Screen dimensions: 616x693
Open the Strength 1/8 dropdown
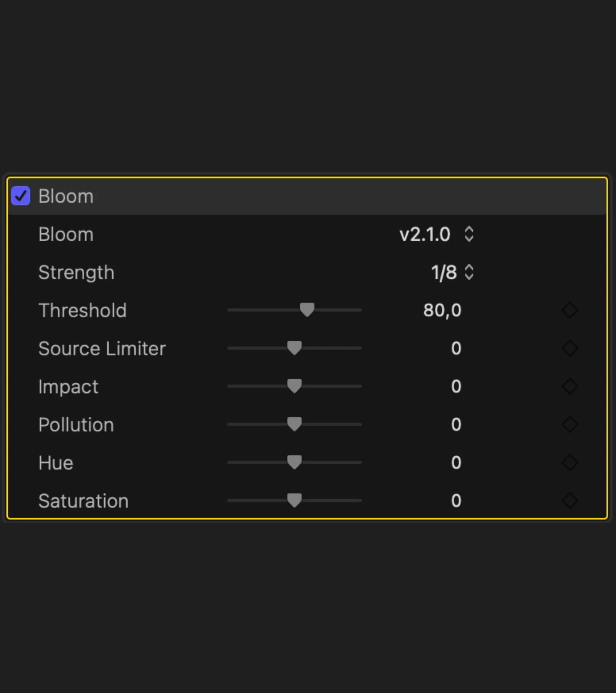(452, 272)
